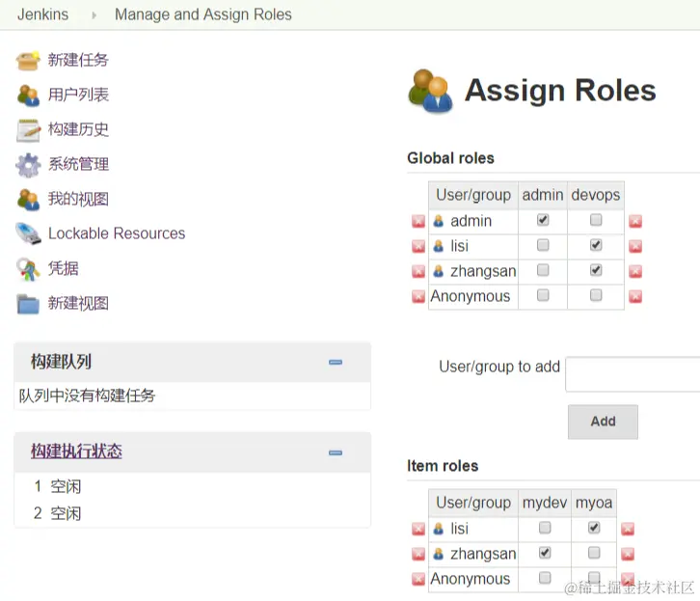Open Manage and Assign Roles breadcrumb
This screenshot has width=700, height=601.
click(203, 14)
